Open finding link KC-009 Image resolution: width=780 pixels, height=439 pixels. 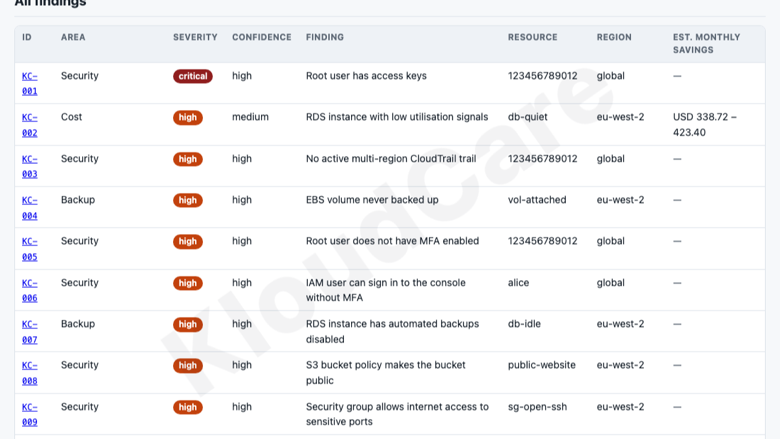29,415
